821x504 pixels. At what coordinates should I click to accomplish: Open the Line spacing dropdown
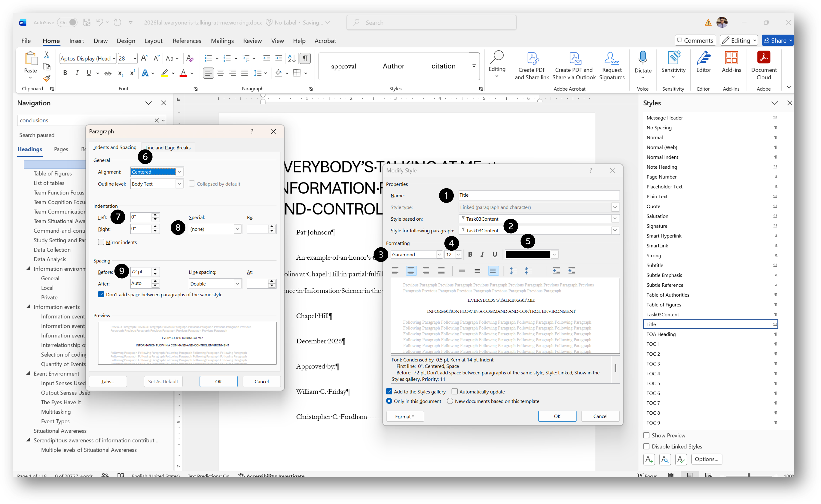237,284
